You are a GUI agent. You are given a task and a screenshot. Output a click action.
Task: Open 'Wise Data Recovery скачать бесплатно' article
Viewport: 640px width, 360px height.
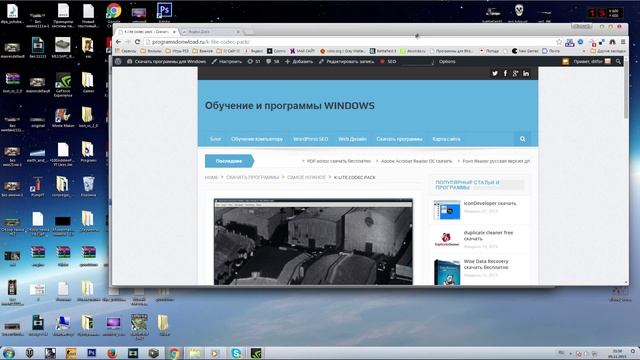click(486, 264)
